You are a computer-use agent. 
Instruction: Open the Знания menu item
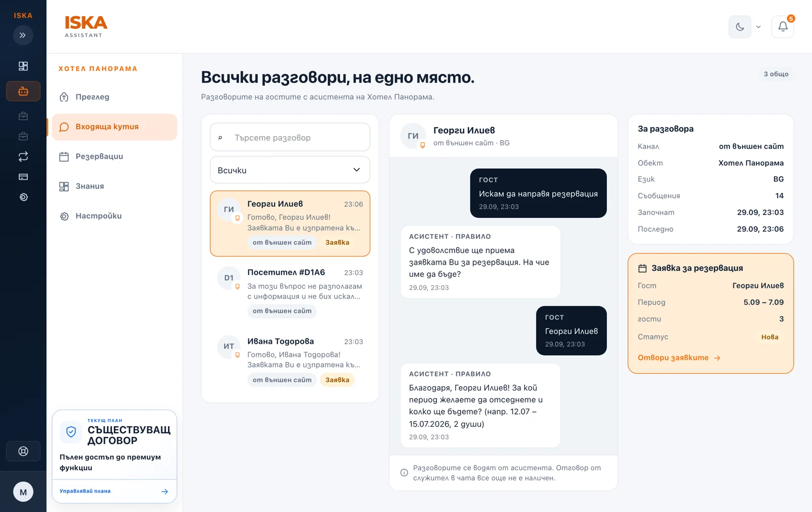[114, 186]
